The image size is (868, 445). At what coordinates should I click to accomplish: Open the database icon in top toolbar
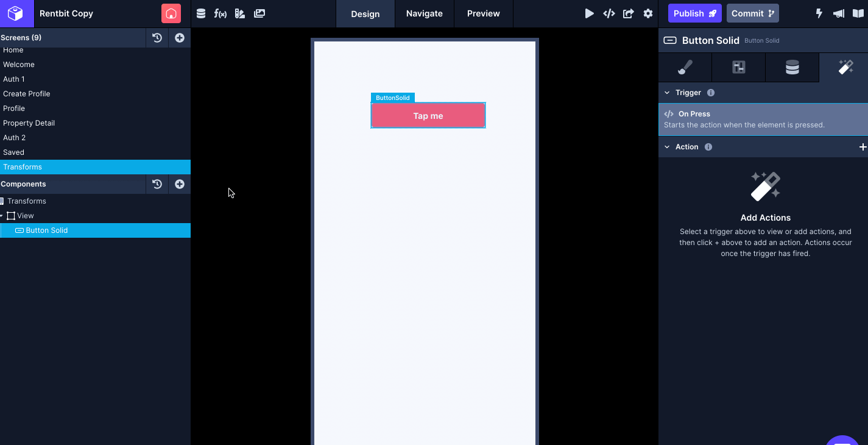click(201, 13)
